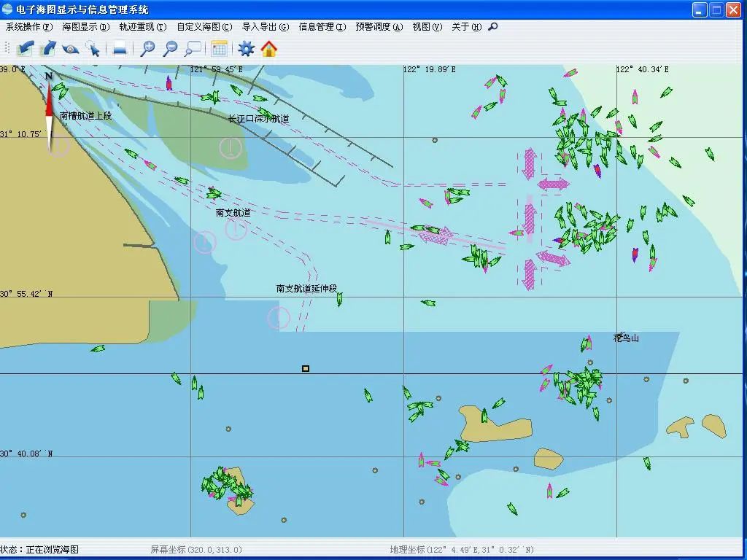Click the pink caution circle in 长江口深水航道
747x560 pixels.
tap(231, 147)
